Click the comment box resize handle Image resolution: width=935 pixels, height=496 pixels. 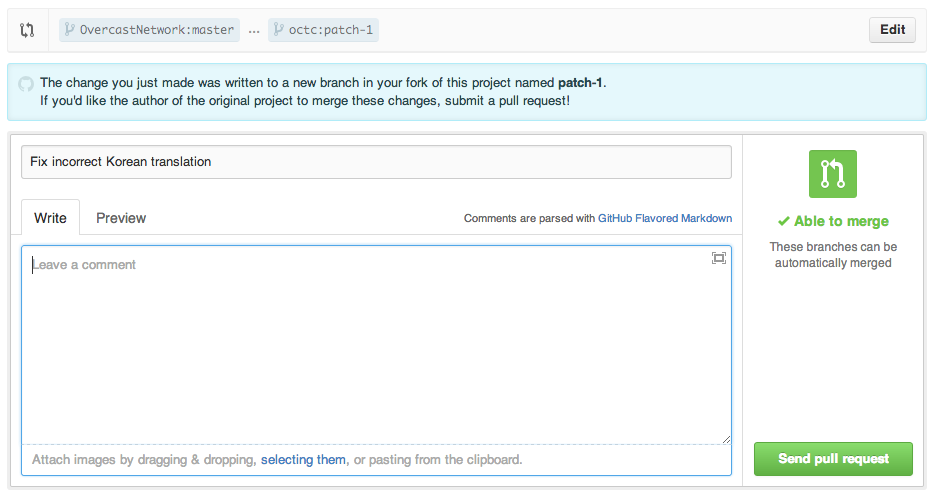tap(726, 439)
